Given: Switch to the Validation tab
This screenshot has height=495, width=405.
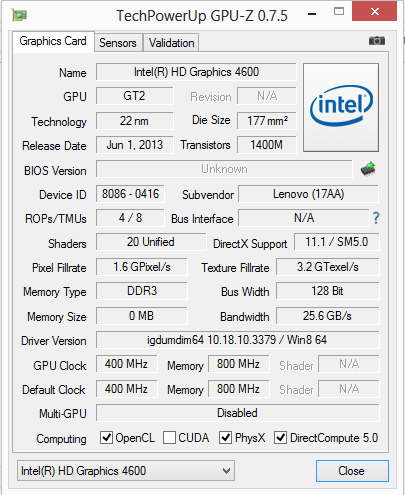Looking at the screenshot, I should point(171,43).
